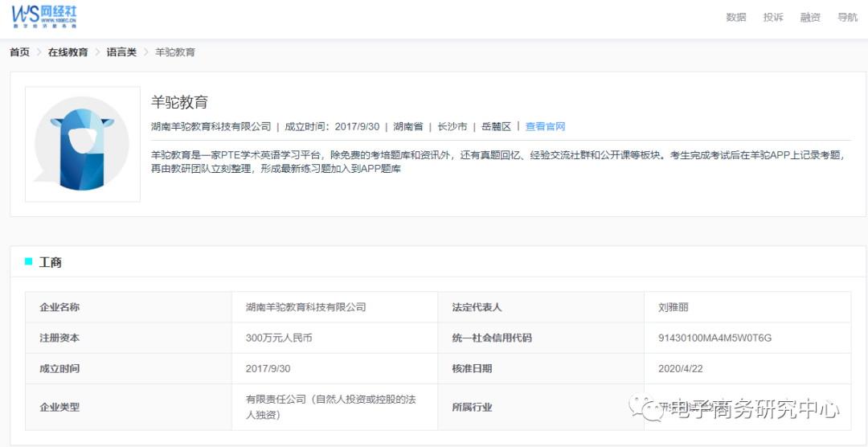Click the 所属行业 table label
Image resolution: width=868 pixels, height=447 pixels.
coord(473,407)
